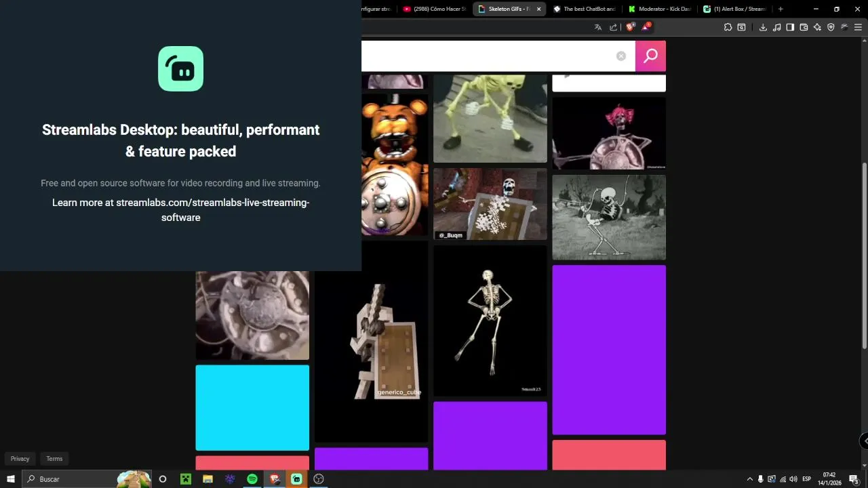Open the Leo AI sparkle icon

817,27
